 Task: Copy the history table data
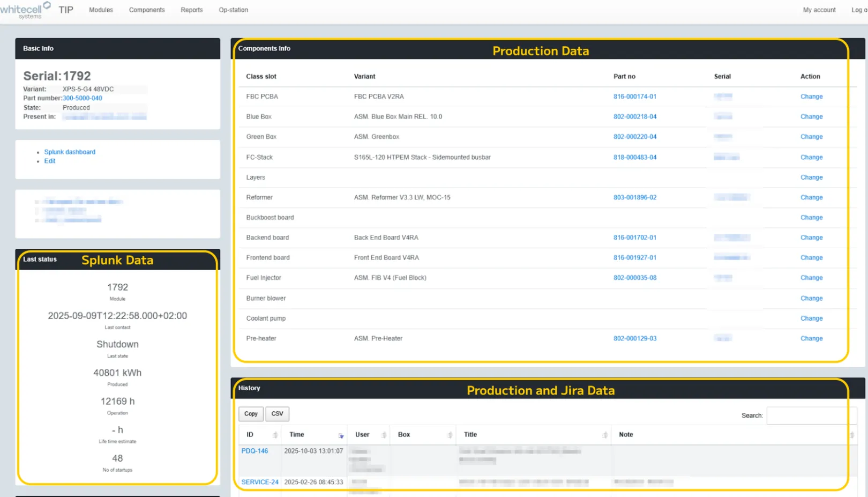pos(251,413)
